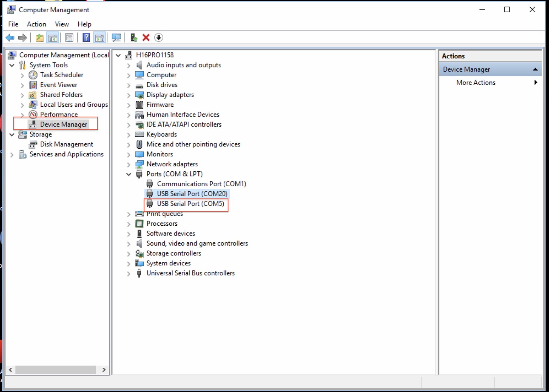Collapse the Device Manager actions section arrow
549x392 pixels.
(535, 69)
